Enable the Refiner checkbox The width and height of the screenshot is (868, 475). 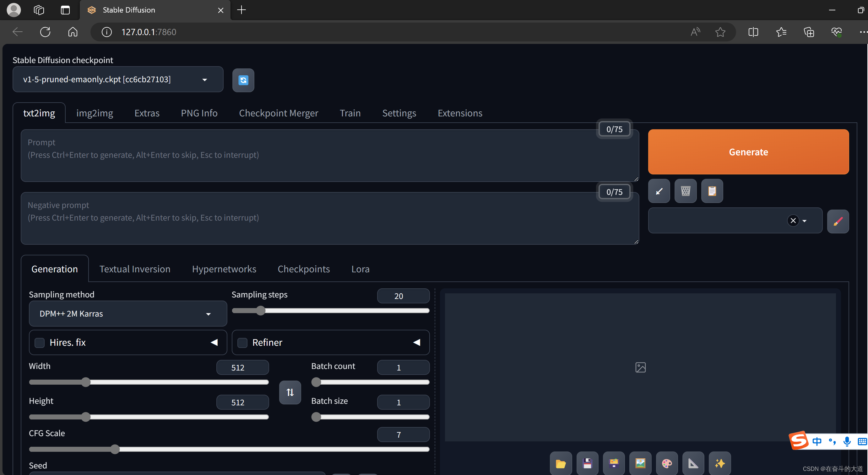[x=242, y=343]
